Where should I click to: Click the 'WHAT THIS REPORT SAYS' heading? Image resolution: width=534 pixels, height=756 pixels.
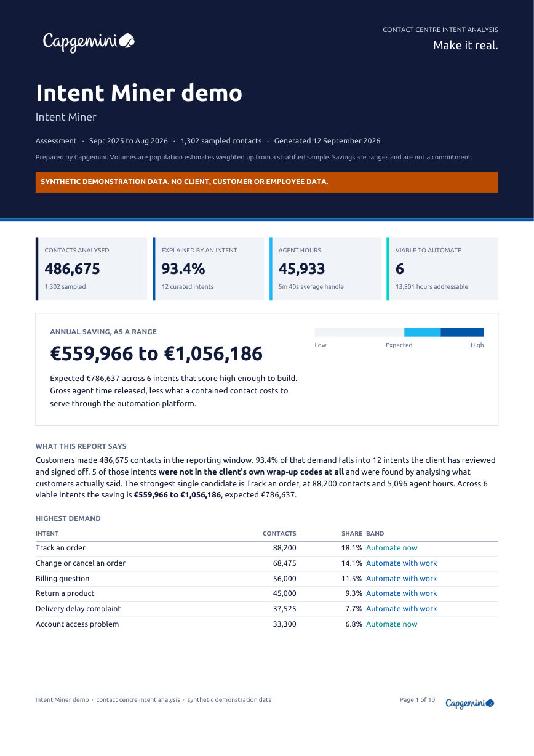click(x=81, y=446)
